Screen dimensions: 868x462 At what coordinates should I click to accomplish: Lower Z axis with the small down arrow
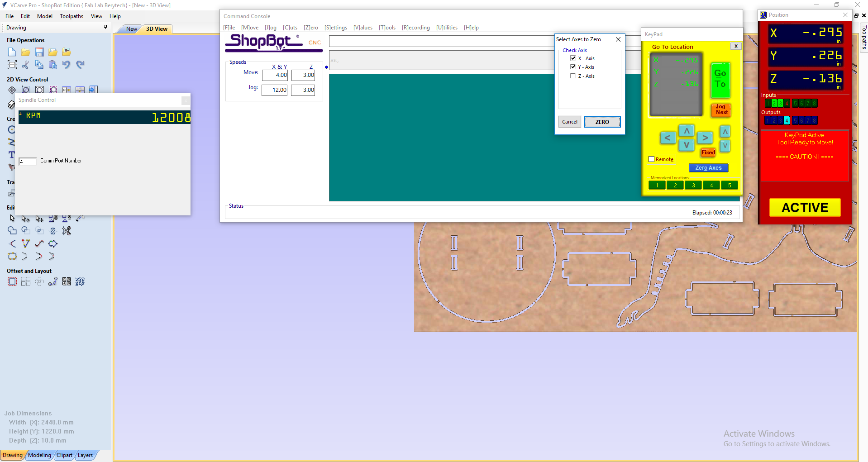pos(725,146)
